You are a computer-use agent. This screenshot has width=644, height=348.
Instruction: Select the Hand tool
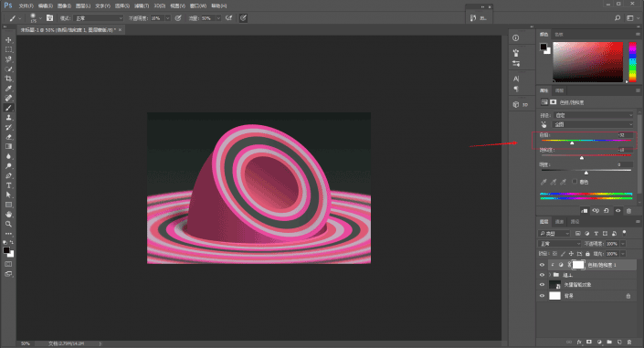point(8,214)
